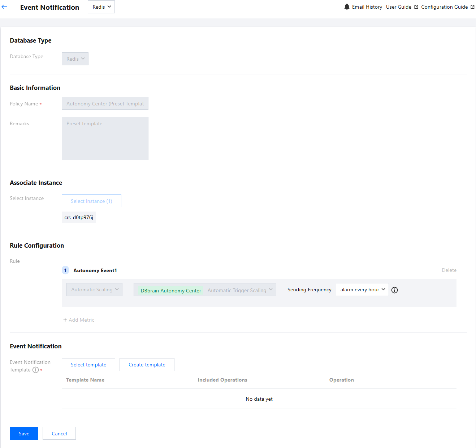
Task: Open the User Guide link
Action: (x=398, y=7)
